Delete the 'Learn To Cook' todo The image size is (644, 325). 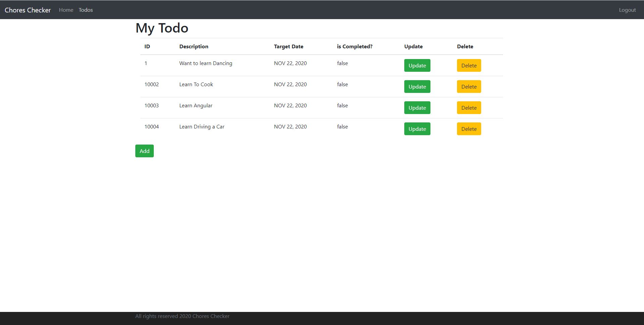[x=469, y=87]
